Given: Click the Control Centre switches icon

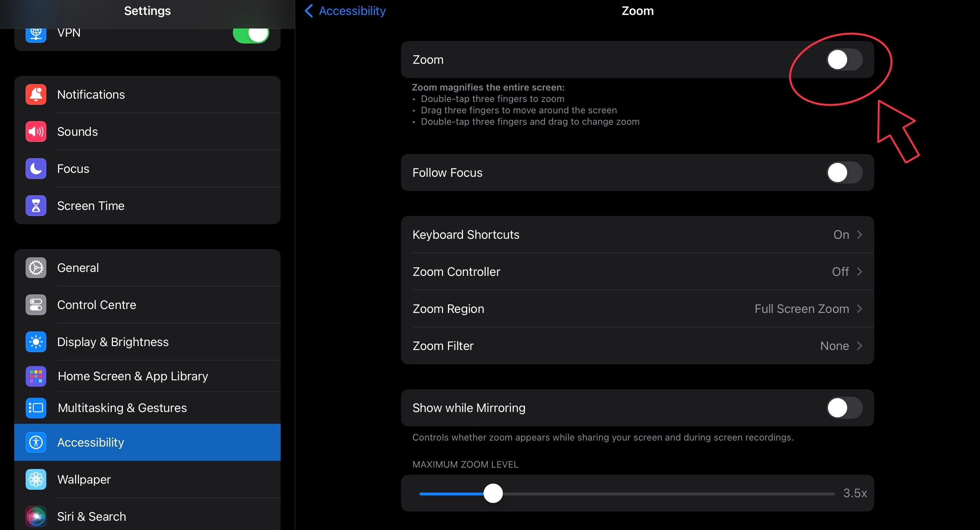Looking at the screenshot, I should (36, 305).
